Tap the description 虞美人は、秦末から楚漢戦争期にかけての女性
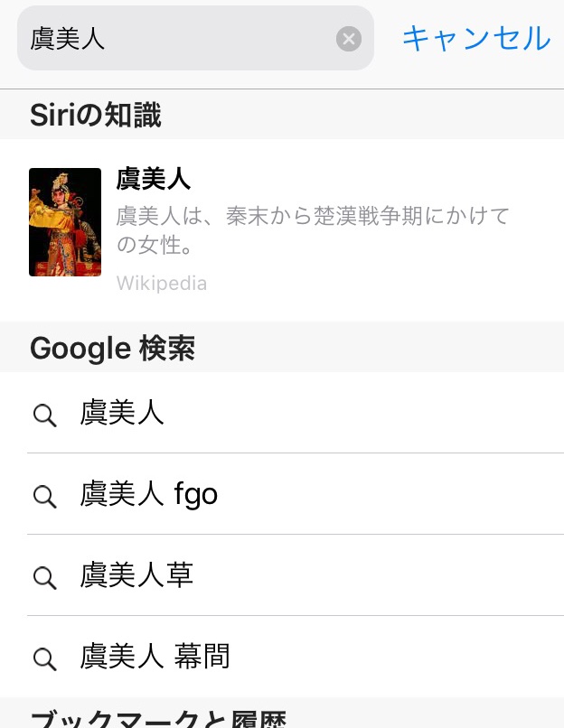564x728 pixels. click(x=313, y=230)
